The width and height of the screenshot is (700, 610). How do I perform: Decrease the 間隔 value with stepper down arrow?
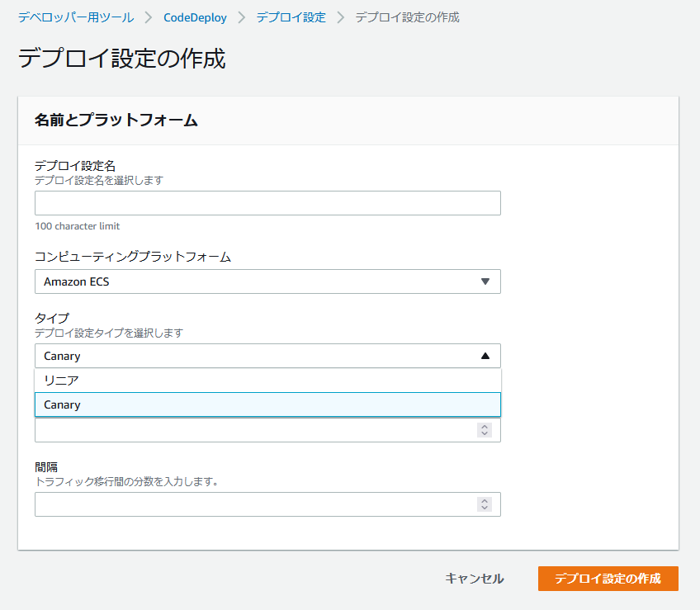coord(485,508)
